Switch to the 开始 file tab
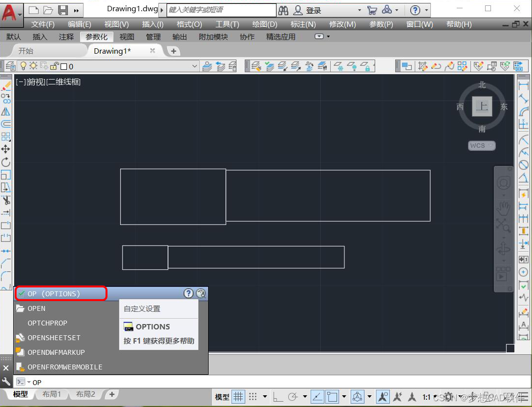 click(26, 51)
